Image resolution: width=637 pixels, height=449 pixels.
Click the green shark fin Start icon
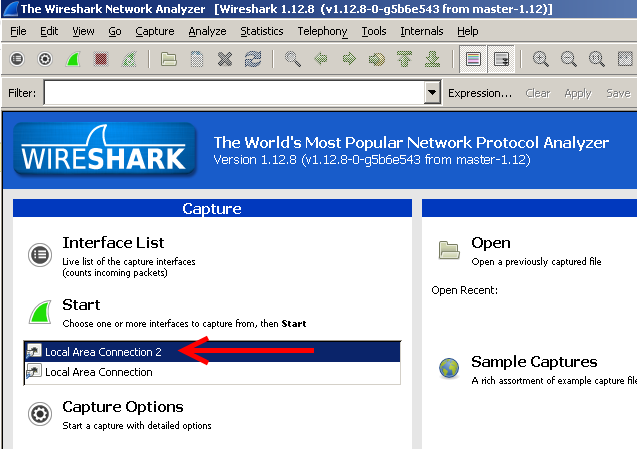click(40, 312)
